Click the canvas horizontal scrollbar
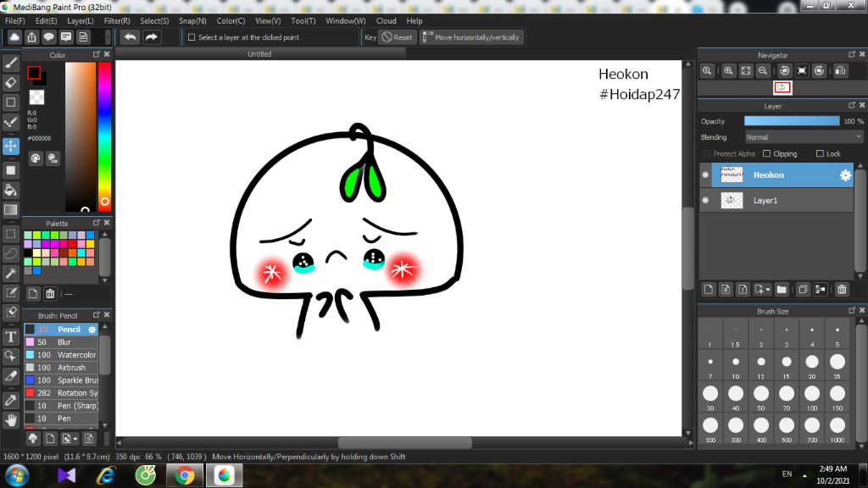 click(404, 442)
